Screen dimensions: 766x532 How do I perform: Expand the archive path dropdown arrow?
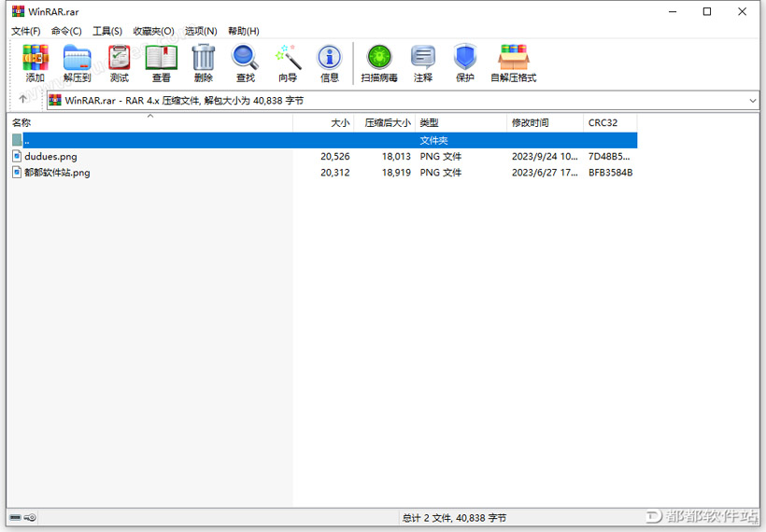pyautogui.click(x=752, y=101)
